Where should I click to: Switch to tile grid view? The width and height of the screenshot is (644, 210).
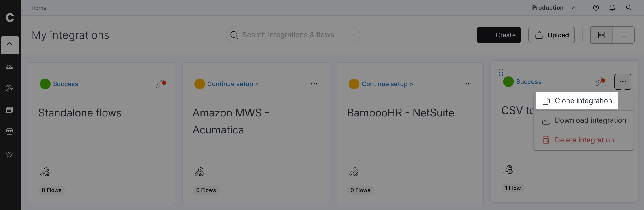[601, 35]
